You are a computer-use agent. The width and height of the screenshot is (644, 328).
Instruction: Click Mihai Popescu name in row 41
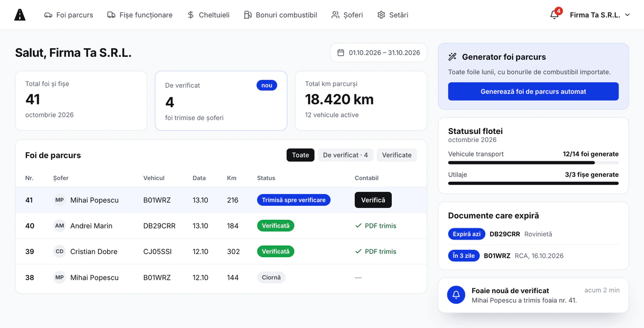[94, 200]
